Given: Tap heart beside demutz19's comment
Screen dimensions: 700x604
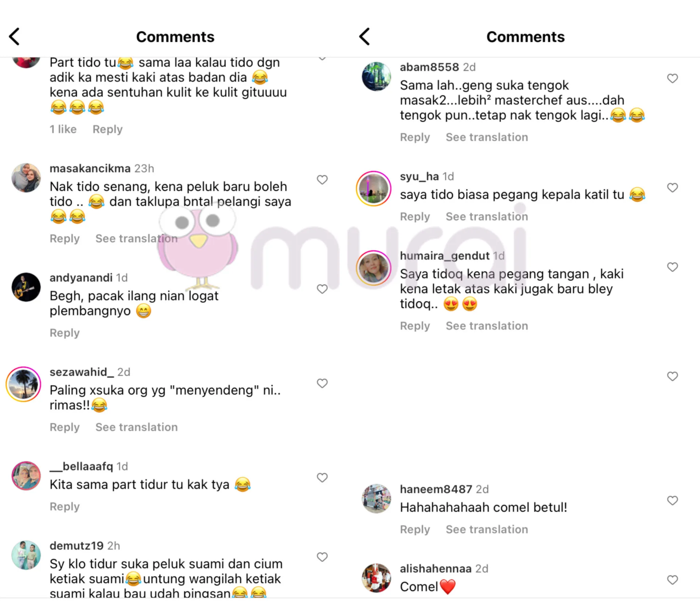Looking at the screenshot, I should point(322,557).
